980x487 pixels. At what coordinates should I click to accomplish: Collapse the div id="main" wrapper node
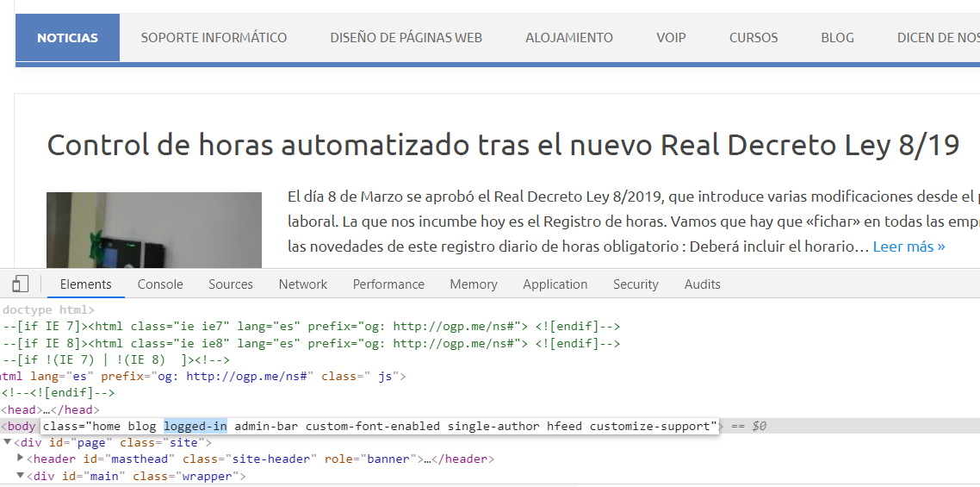tap(21, 475)
